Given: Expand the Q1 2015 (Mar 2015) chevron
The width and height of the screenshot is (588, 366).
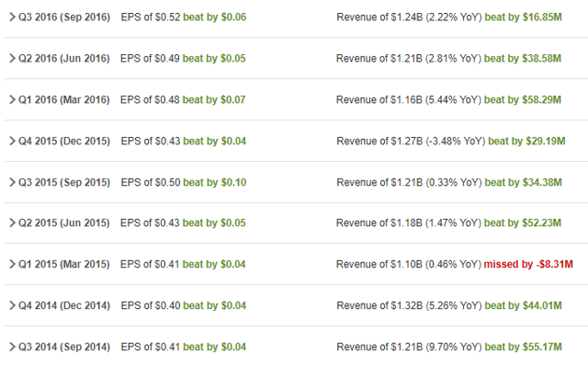Looking at the screenshot, I should tap(12, 264).
